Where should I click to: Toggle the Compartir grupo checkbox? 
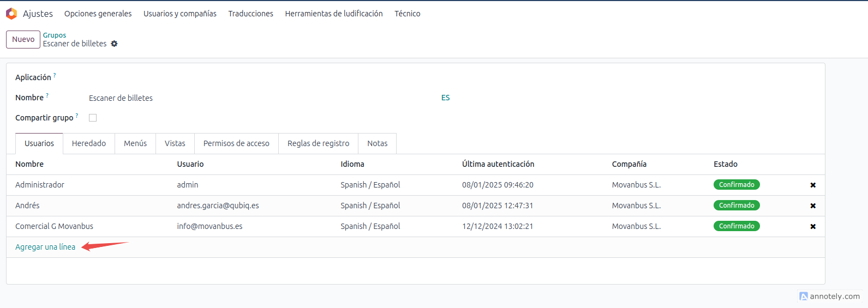[93, 118]
